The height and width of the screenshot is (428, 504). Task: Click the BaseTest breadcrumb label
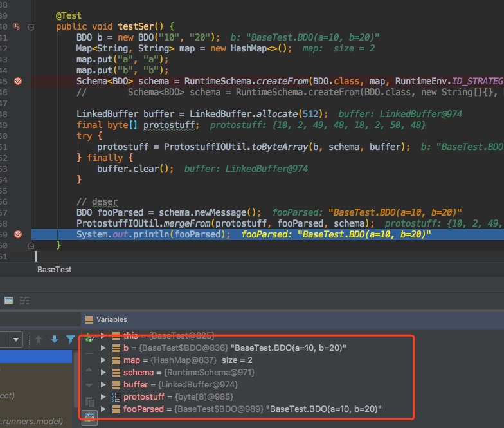pyautogui.click(x=54, y=270)
